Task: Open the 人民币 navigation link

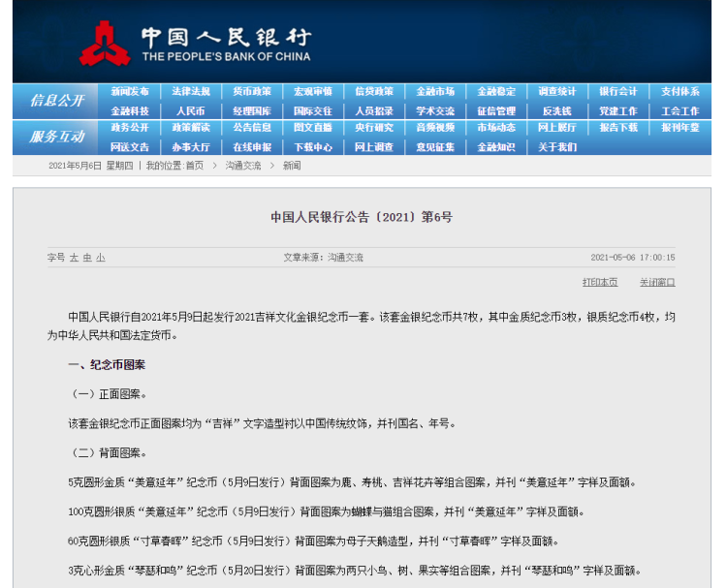Action: [191, 111]
